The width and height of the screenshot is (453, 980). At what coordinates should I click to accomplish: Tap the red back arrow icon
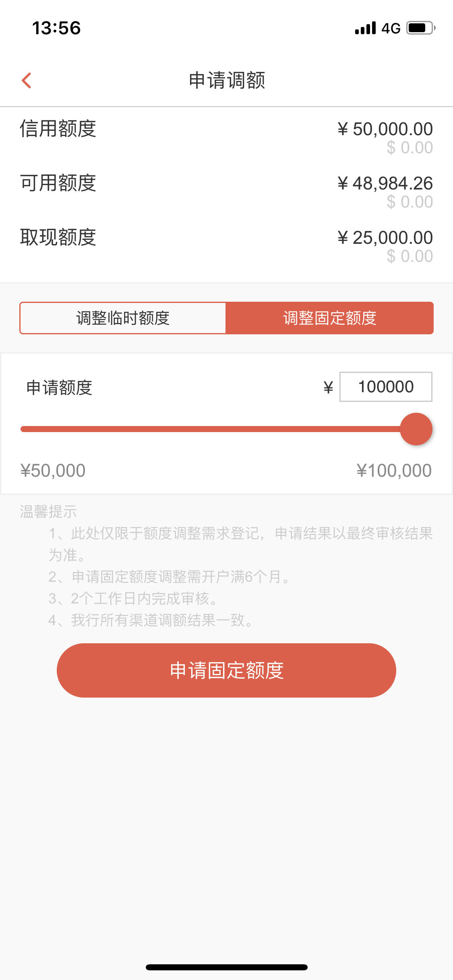click(27, 80)
